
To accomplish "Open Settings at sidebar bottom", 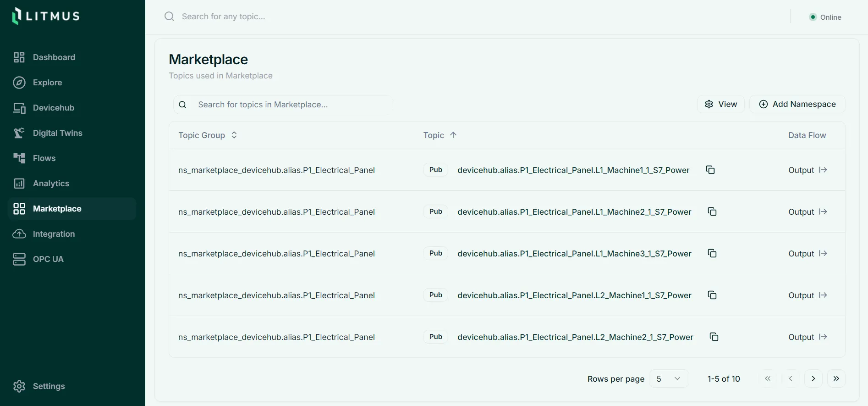I will 72,386.
